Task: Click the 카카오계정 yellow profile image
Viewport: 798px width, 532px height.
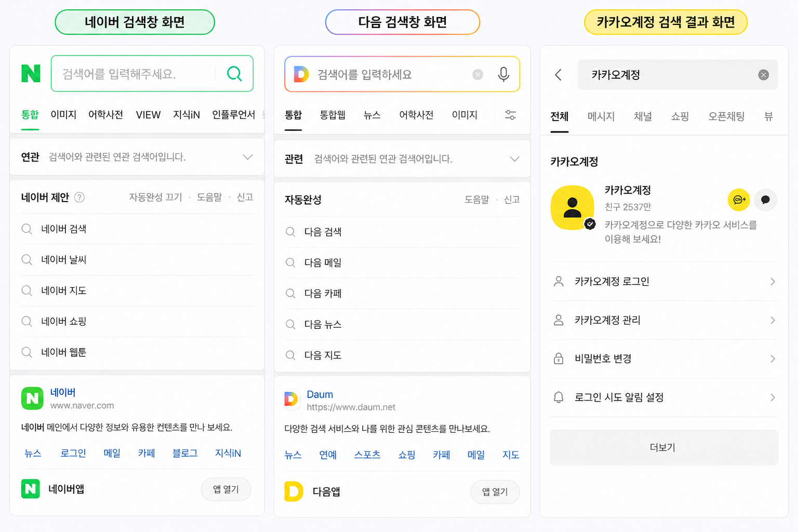Action: 572,207
